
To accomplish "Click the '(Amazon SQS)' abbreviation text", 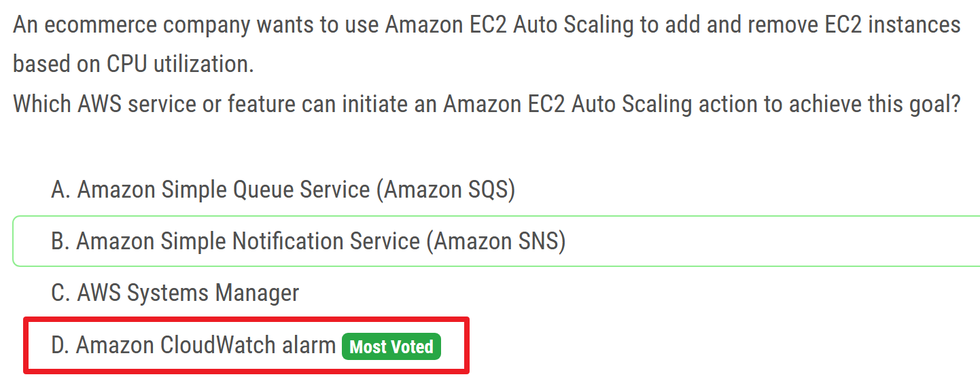I will [x=446, y=189].
